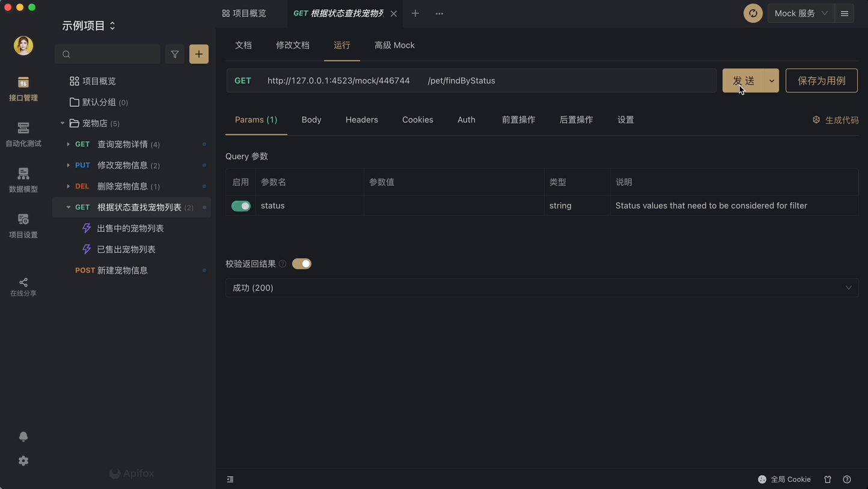
Task: Click 保存为用例 to save as case
Action: [x=821, y=80]
